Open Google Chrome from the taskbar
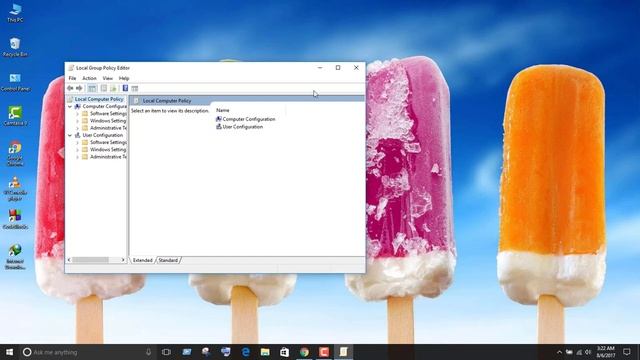Viewport: 640px width, 360px height. [304, 352]
